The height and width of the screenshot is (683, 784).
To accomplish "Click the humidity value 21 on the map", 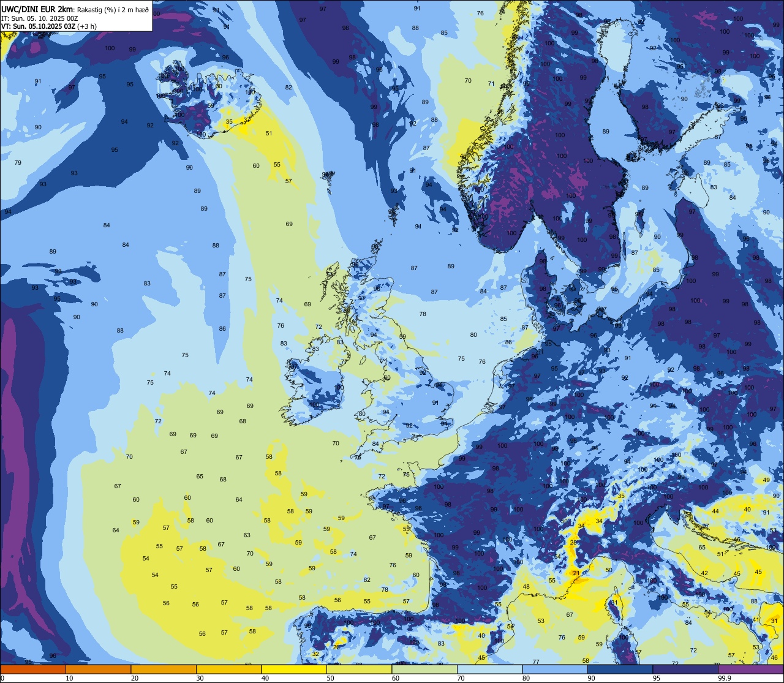I will coord(576,573).
